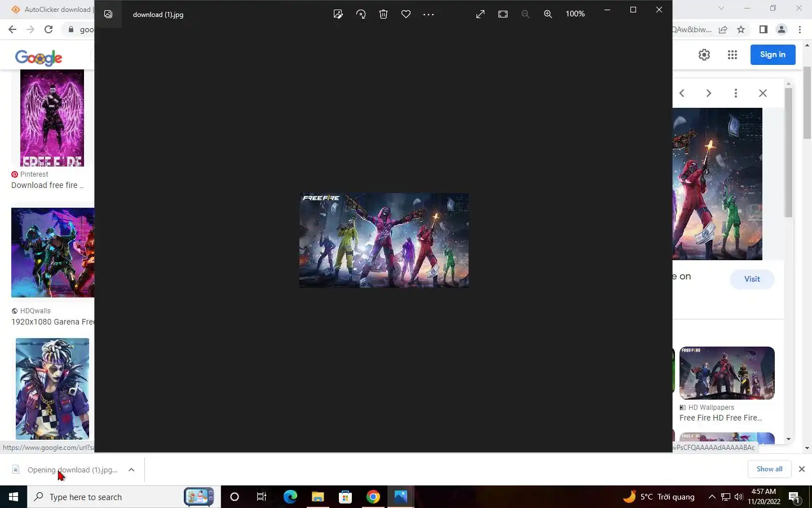Go forward in Chrome browser
This screenshot has width=812, height=508.
(30, 29)
